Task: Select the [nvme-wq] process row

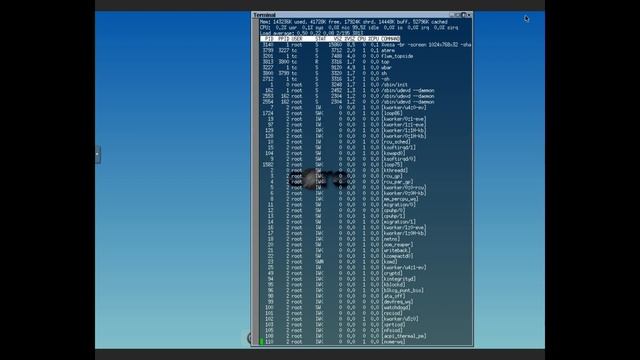Action: 365,342
